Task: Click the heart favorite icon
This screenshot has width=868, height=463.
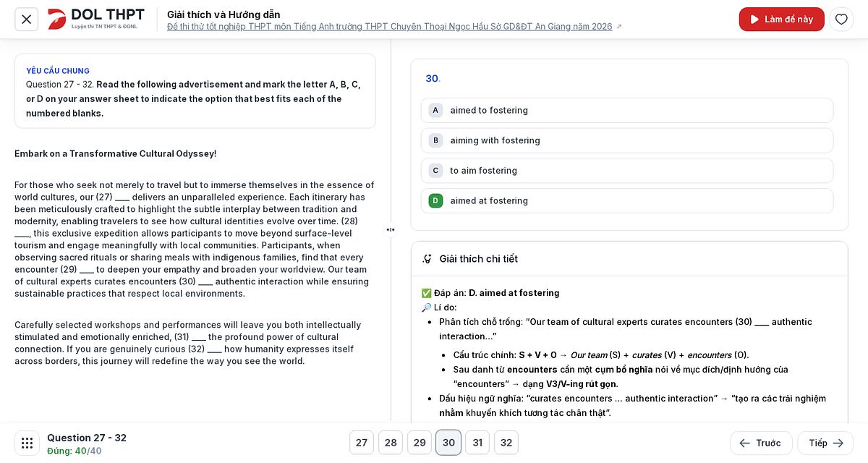Action: click(x=841, y=20)
